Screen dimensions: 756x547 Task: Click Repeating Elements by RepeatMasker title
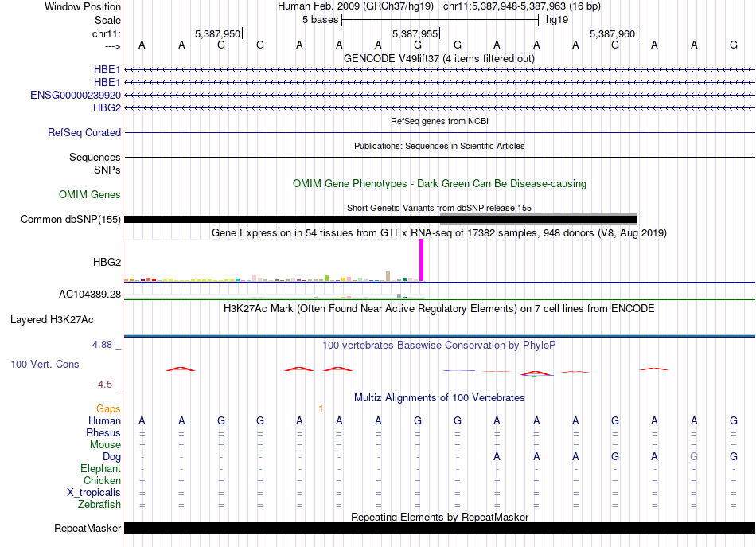439,517
